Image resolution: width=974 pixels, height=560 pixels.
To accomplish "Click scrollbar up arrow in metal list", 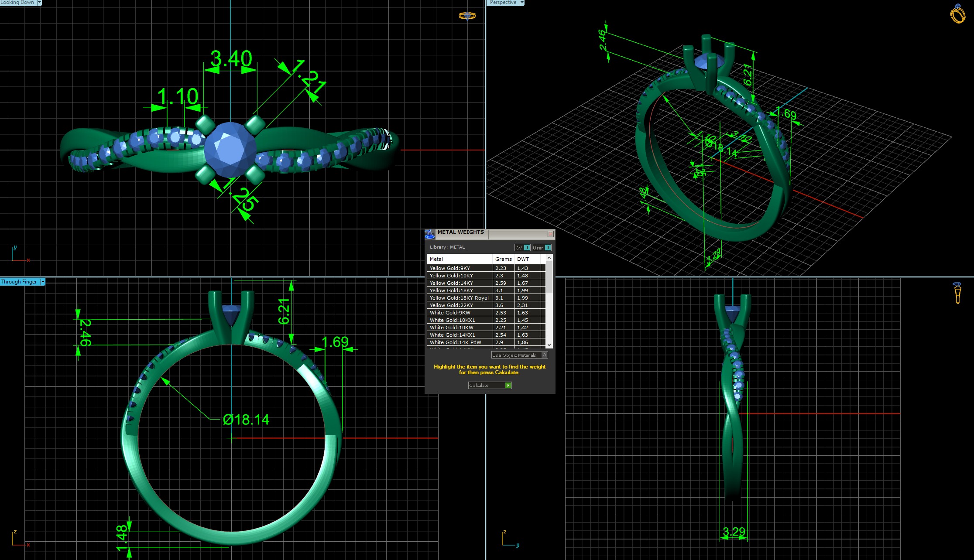I will click(x=549, y=258).
